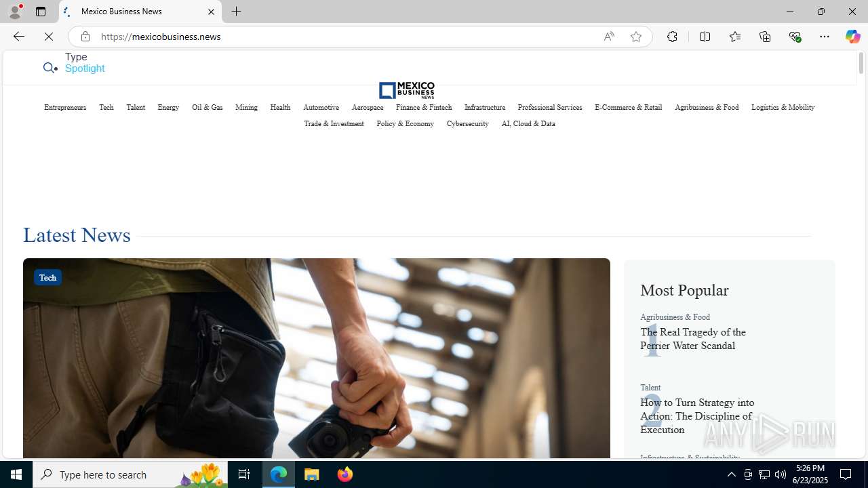Go to E-Commerce & Retail section
The image size is (868, 488).
point(628,108)
